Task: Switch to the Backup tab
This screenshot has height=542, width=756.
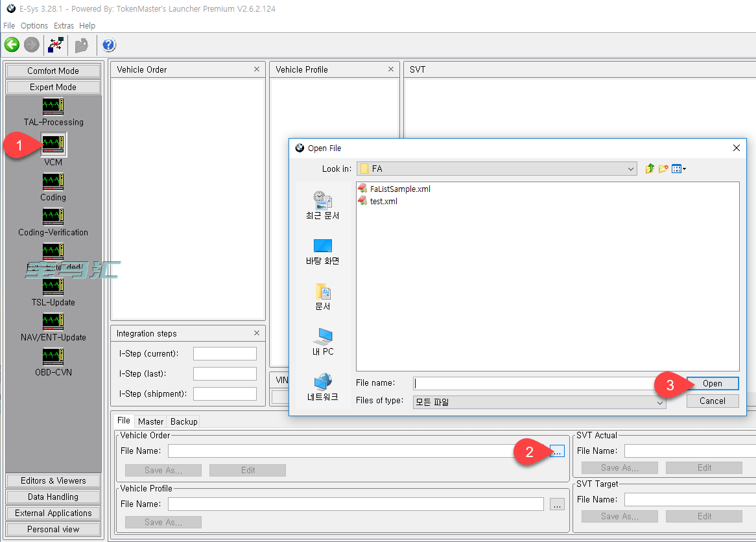Action: (183, 421)
